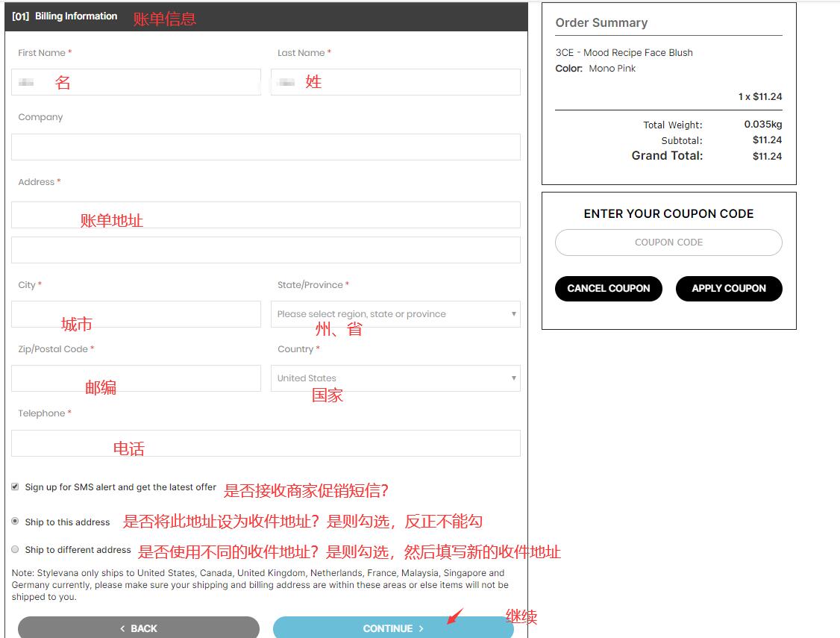Click the blue CONTINUE button

pos(393,628)
